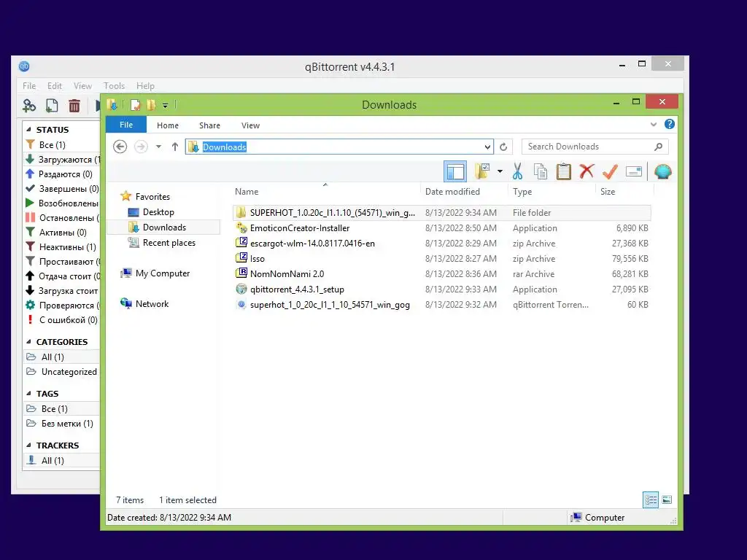Click the qBittorrent logo in title bar

click(24, 66)
